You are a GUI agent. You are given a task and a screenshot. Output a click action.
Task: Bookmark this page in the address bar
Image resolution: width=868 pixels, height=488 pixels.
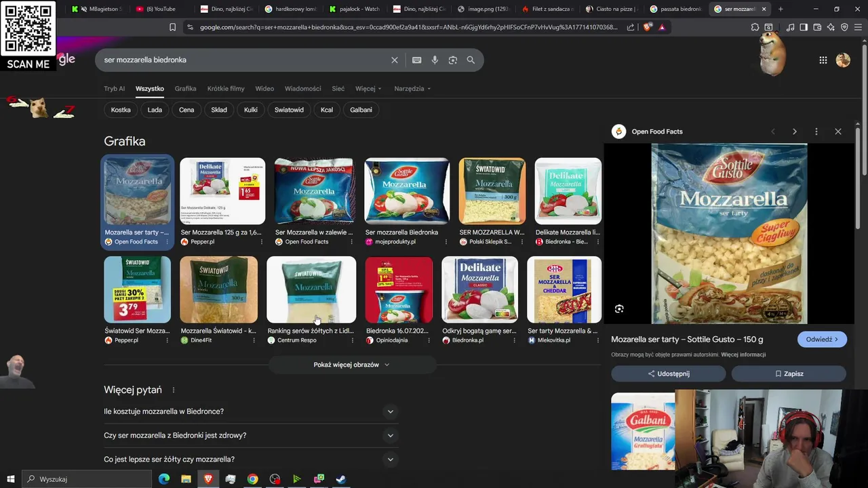point(172,27)
